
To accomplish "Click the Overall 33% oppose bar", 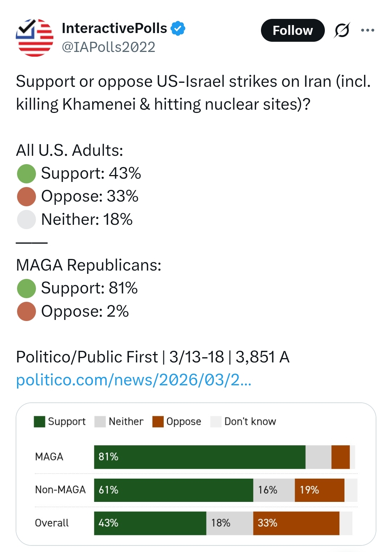I will 296,523.
